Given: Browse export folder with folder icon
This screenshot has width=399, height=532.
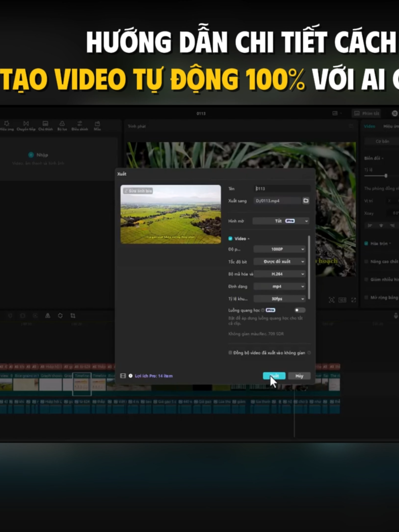Looking at the screenshot, I should point(306,201).
